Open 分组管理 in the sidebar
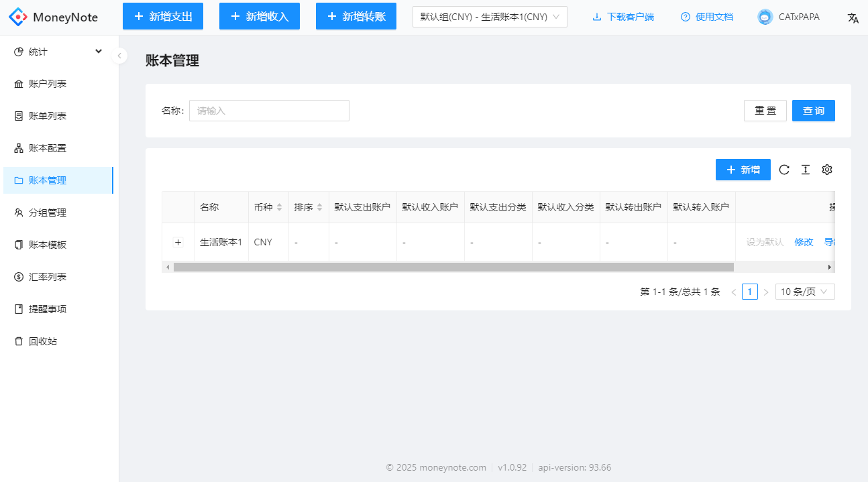868x482 pixels. pos(58,213)
